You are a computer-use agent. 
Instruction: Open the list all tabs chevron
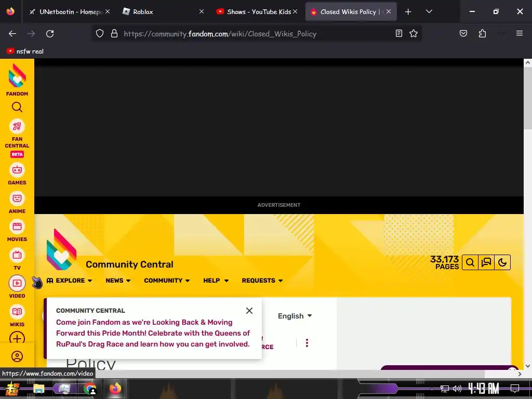click(x=429, y=11)
